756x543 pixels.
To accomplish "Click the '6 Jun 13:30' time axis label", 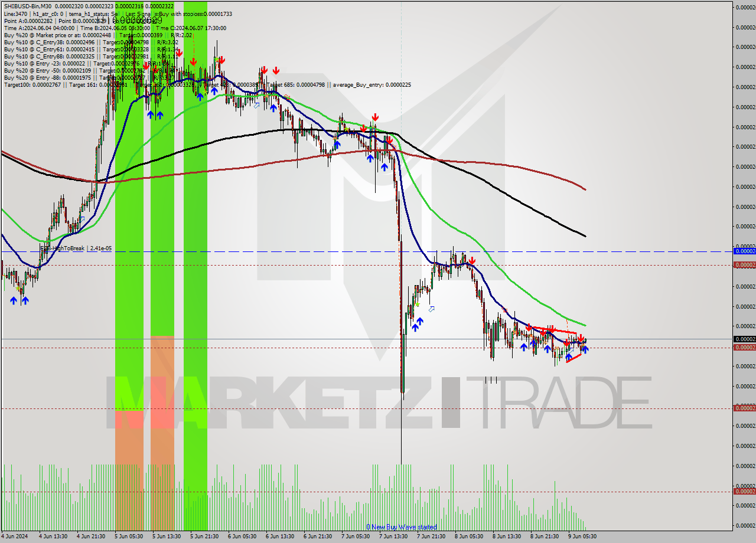I will point(279,537).
